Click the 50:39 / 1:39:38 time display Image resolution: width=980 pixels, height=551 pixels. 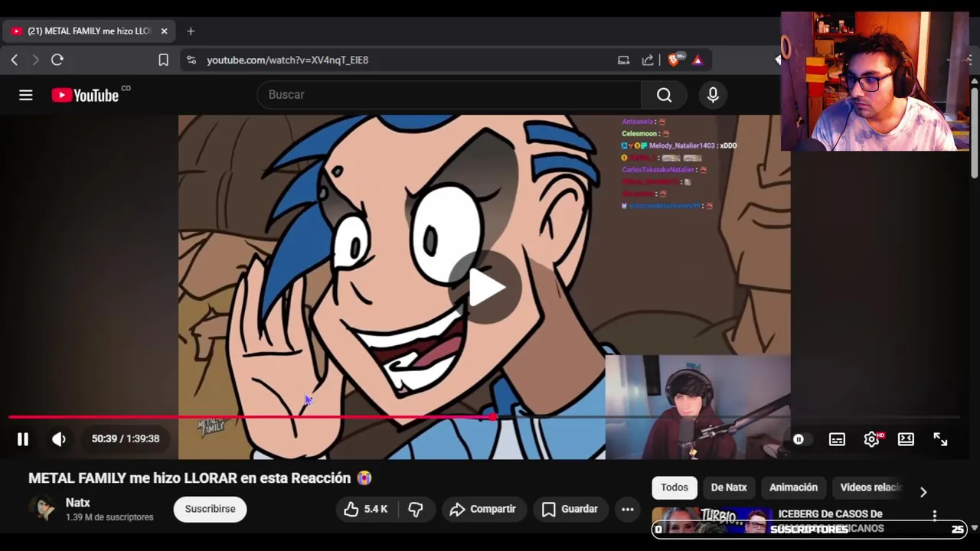click(126, 439)
